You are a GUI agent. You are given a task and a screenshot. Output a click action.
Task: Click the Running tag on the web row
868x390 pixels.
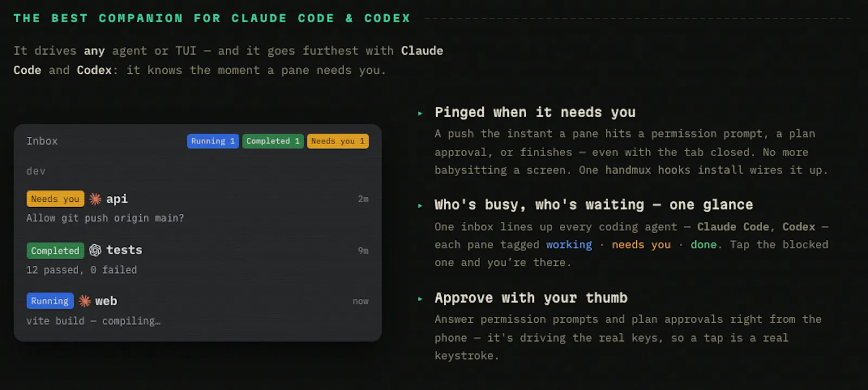coord(50,301)
